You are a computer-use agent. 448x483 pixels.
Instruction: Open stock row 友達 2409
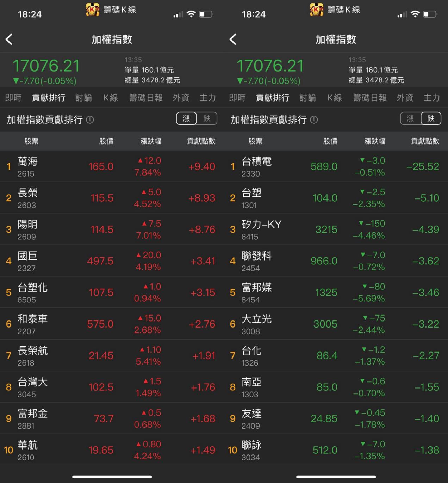336,418
